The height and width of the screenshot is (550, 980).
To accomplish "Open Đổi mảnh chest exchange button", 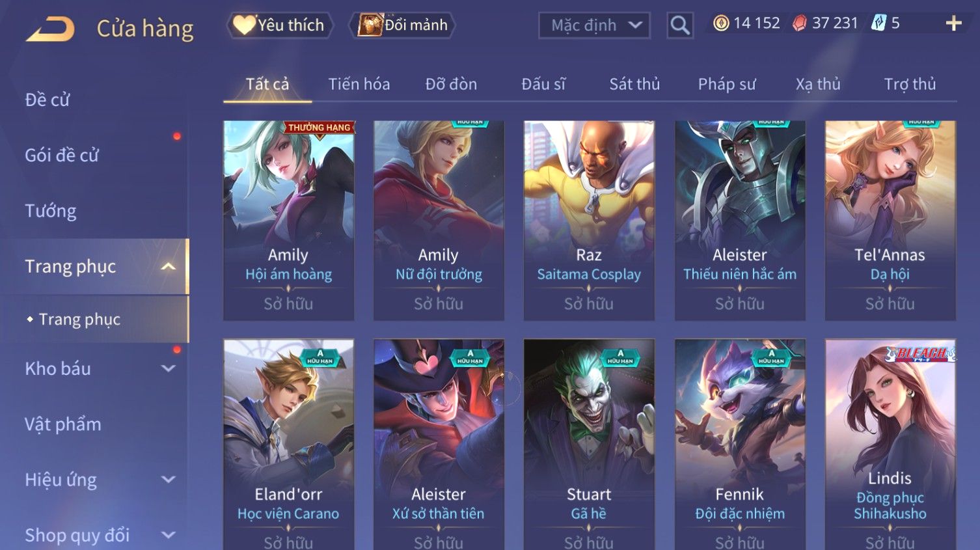I will tap(402, 25).
